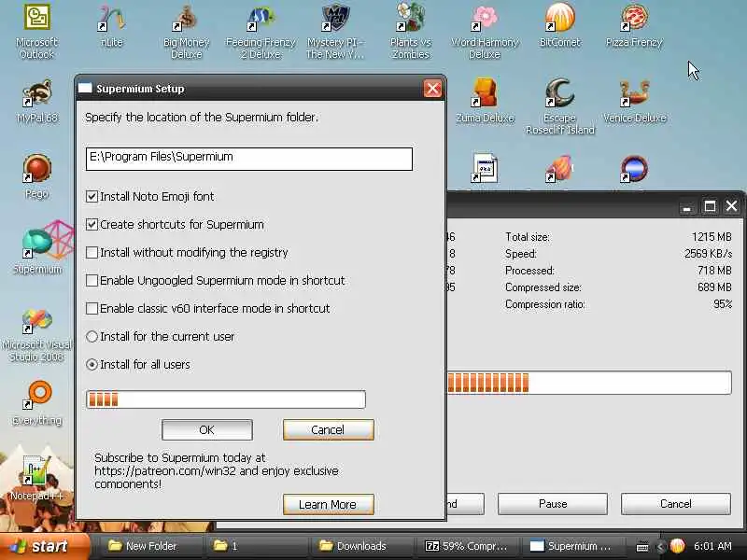Uncheck Create shortcuts for Supermium
Image resolution: width=747 pixels, height=560 pixels.
point(92,224)
